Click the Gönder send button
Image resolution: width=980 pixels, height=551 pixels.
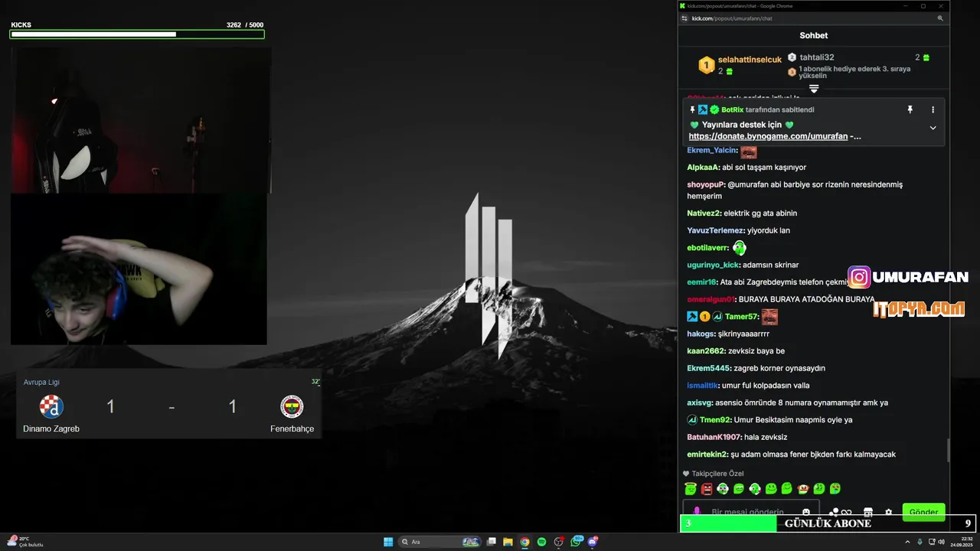point(923,512)
